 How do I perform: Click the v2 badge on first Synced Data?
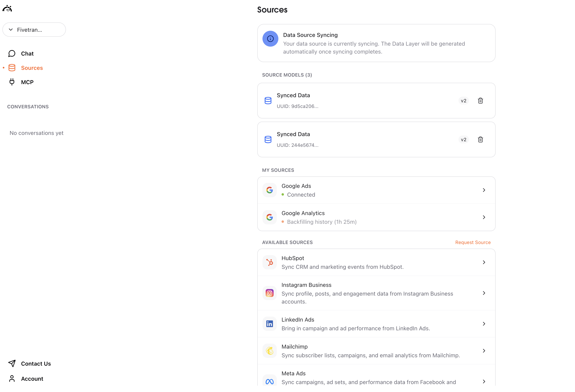pyautogui.click(x=463, y=101)
